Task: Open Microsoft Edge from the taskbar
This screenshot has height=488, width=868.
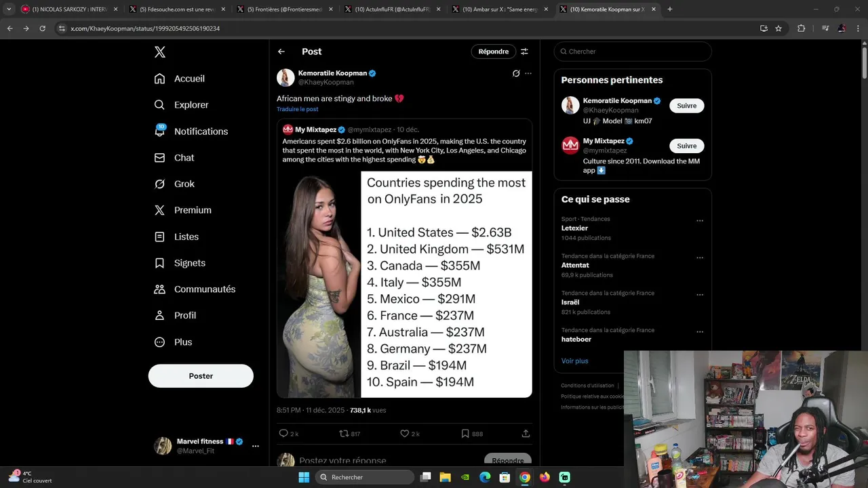Action: coord(485,477)
